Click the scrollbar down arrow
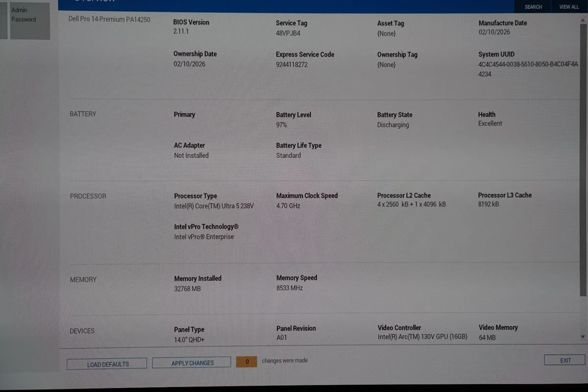Image resolution: width=588 pixels, height=392 pixels. coord(583,337)
